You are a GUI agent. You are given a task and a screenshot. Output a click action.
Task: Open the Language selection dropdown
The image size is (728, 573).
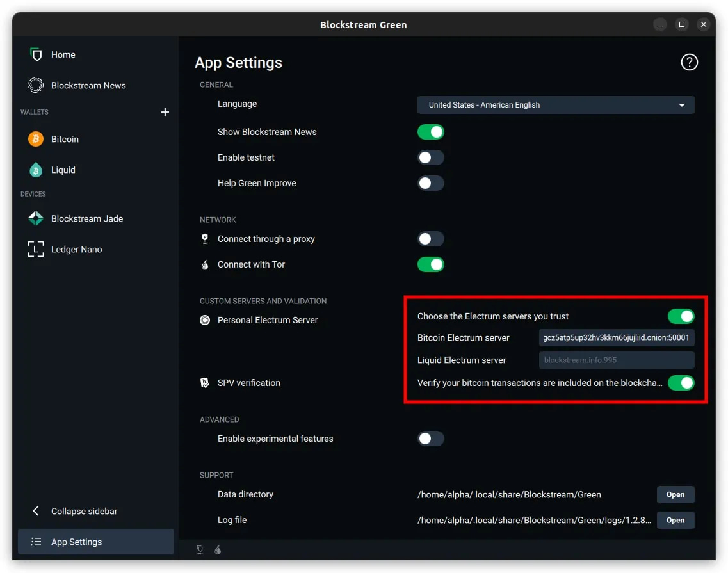tap(556, 104)
